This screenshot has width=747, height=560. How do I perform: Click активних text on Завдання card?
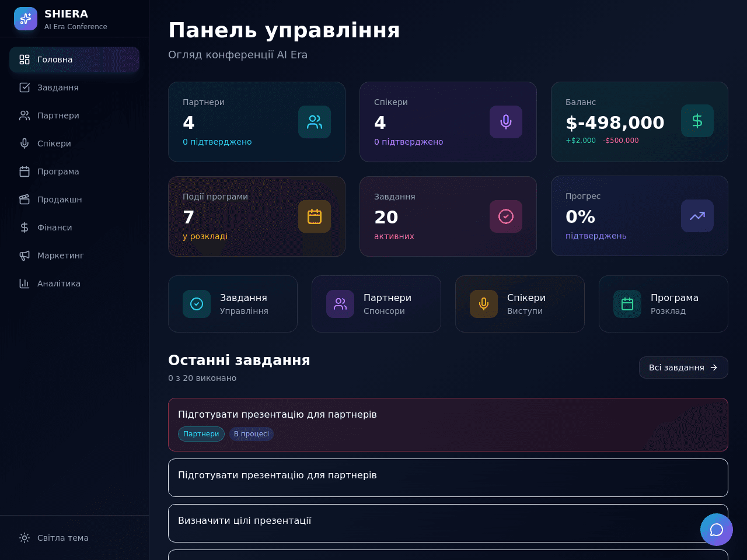[x=394, y=236]
